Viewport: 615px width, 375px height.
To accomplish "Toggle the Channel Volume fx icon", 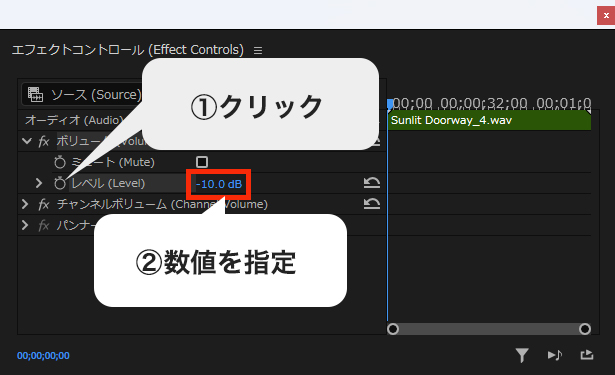I will point(44,204).
